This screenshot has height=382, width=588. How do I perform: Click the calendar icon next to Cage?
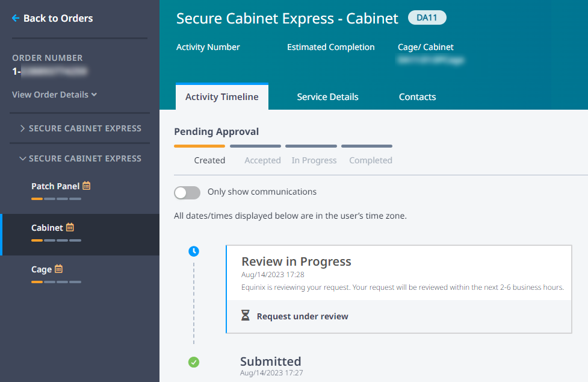[x=58, y=269]
